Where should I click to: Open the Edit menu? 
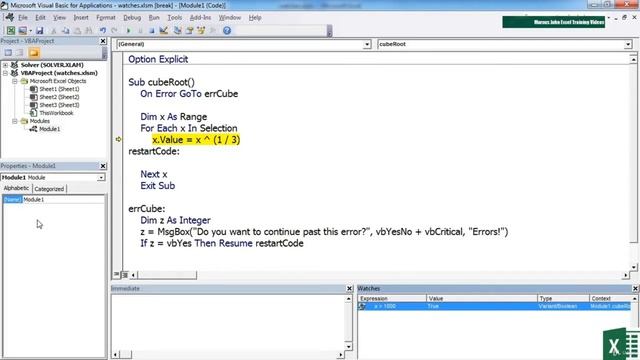[40, 18]
